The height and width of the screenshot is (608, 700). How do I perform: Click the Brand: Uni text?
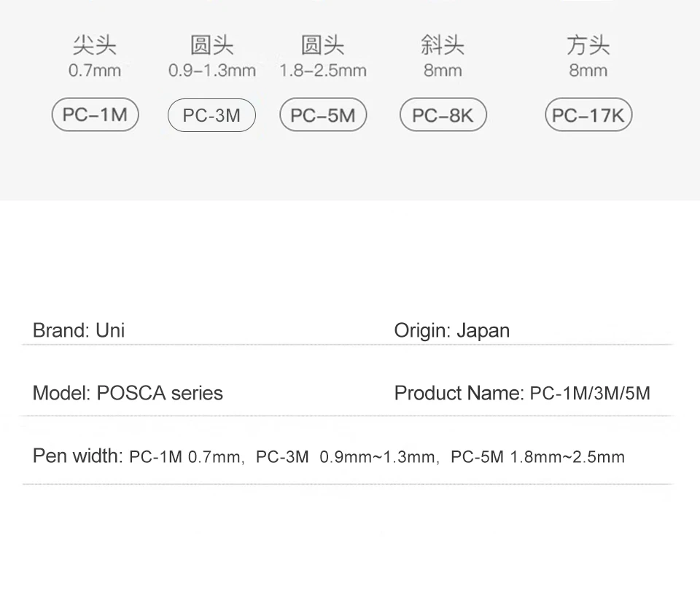tap(79, 330)
